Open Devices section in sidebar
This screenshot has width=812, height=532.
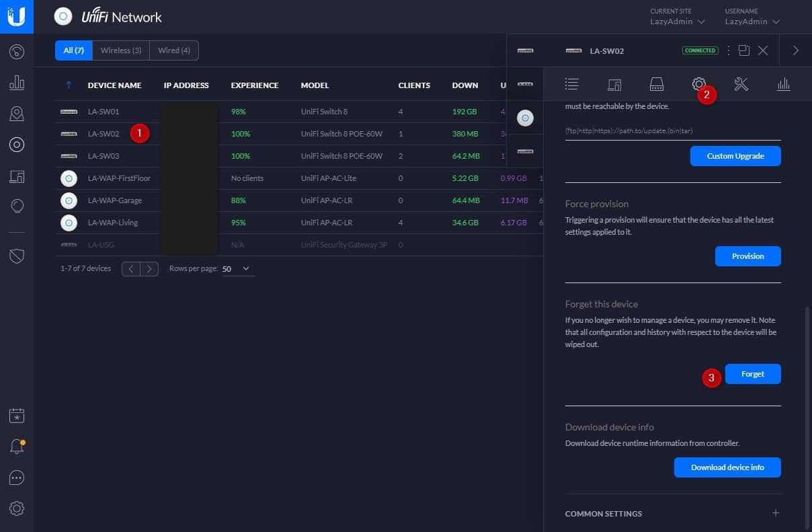pyautogui.click(x=17, y=144)
